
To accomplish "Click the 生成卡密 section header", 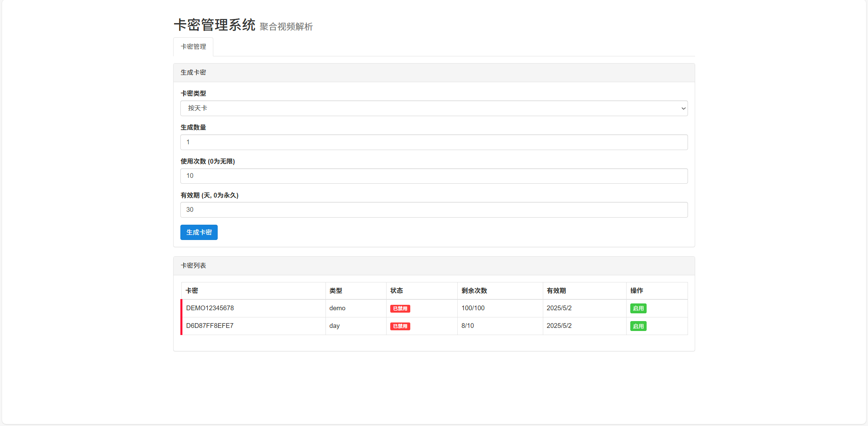I will [x=193, y=72].
